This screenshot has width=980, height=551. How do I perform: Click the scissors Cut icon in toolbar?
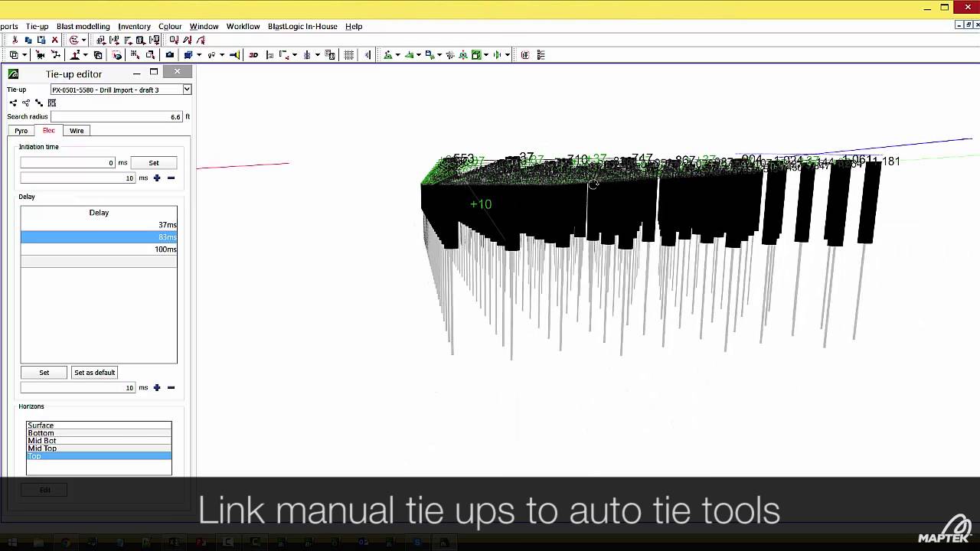(15, 40)
